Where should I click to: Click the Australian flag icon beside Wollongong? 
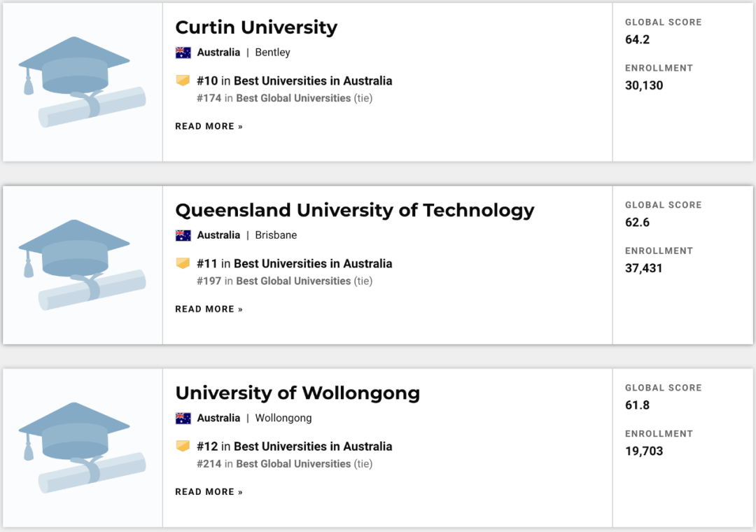pos(183,418)
